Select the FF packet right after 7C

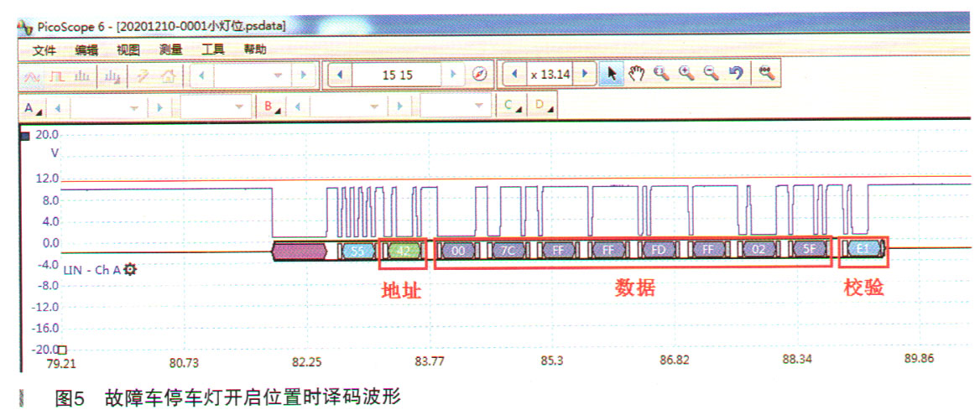(x=557, y=251)
